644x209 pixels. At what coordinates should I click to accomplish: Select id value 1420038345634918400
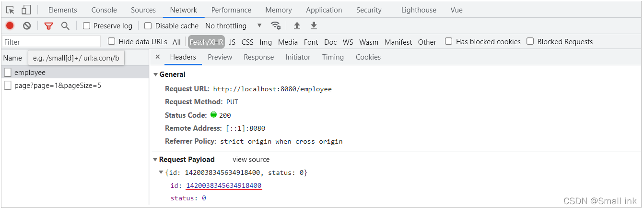[x=224, y=185]
